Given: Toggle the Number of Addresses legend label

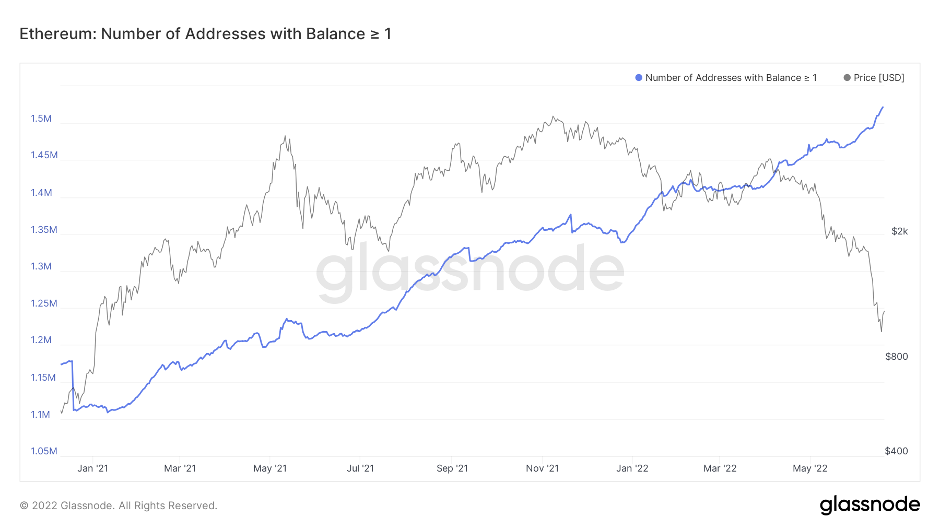Looking at the screenshot, I should [731, 78].
